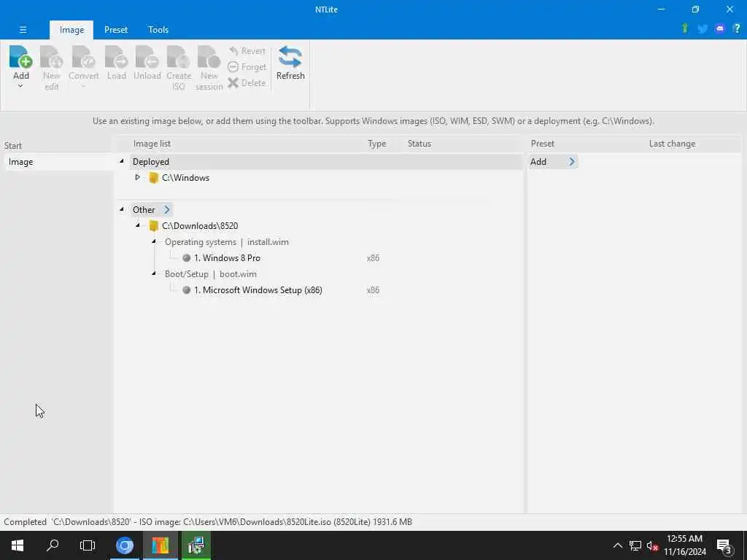Collapse the Other group triangle
The image size is (747, 560).
pyautogui.click(x=122, y=209)
